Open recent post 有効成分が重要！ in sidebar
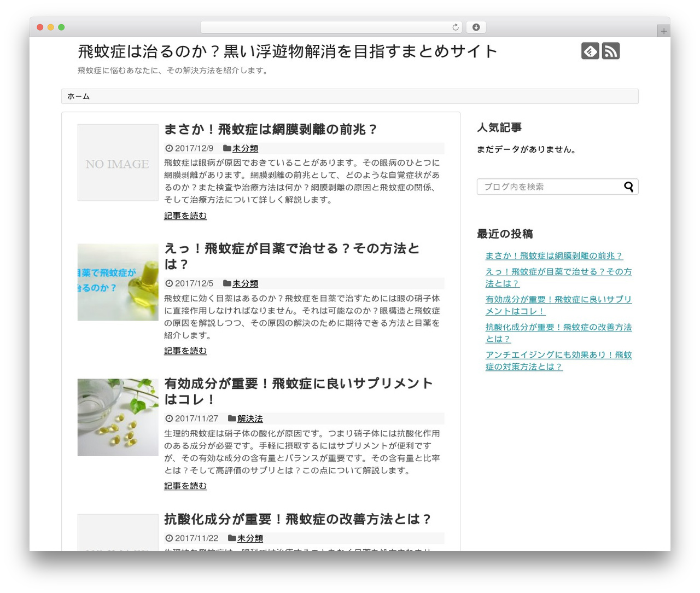This screenshot has width=700, height=593. (558, 306)
